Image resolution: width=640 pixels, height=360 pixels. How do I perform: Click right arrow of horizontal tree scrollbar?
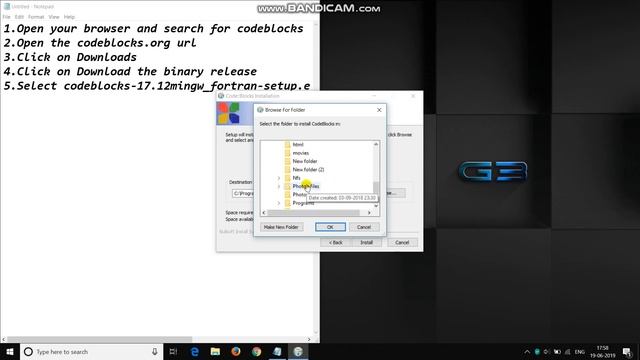pyautogui.click(x=369, y=213)
